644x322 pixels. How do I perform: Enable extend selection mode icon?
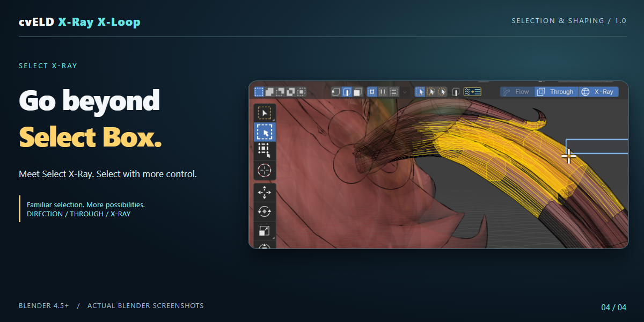tap(269, 92)
